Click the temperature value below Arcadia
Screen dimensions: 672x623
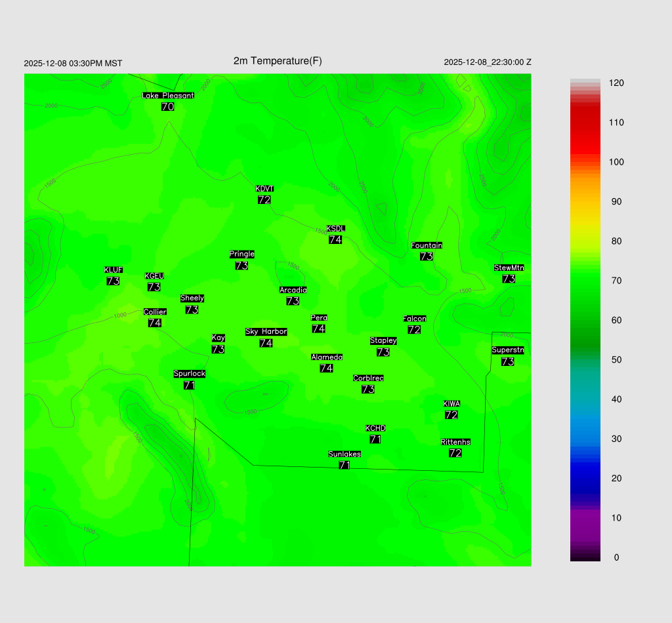tap(293, 302)
